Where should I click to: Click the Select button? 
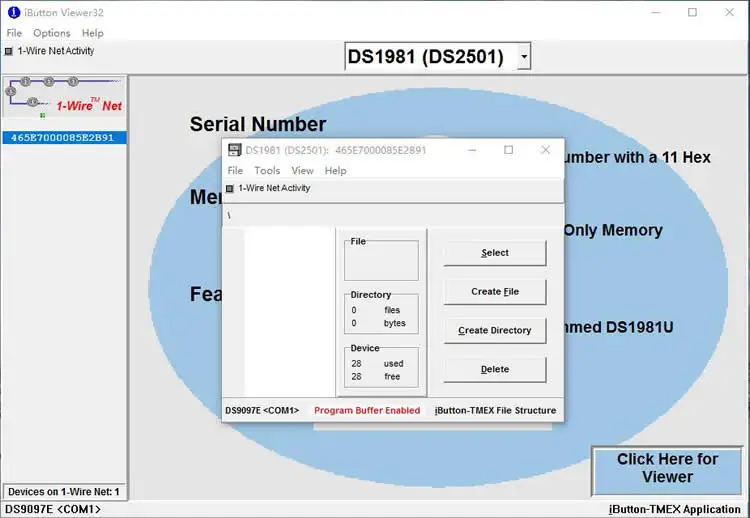click(495, 253)
